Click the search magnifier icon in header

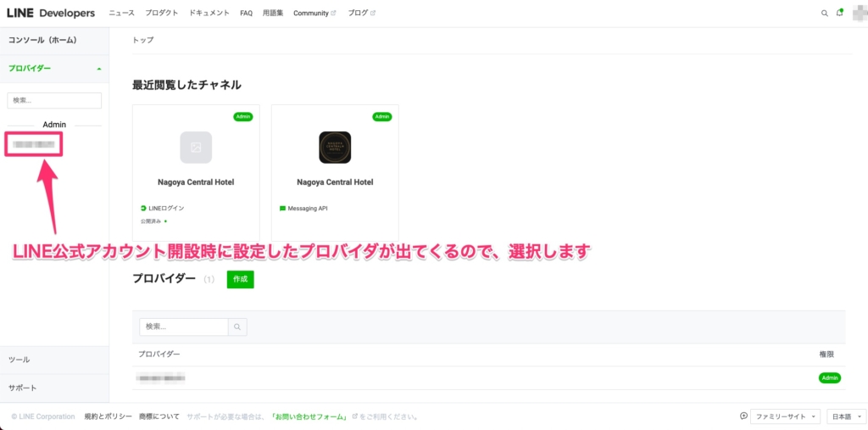click(825, 14)
